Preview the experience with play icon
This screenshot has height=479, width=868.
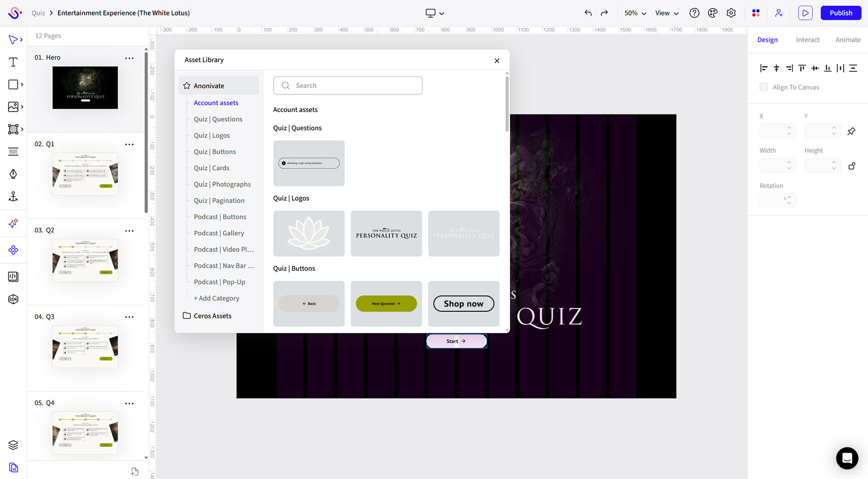coord(805,13)
